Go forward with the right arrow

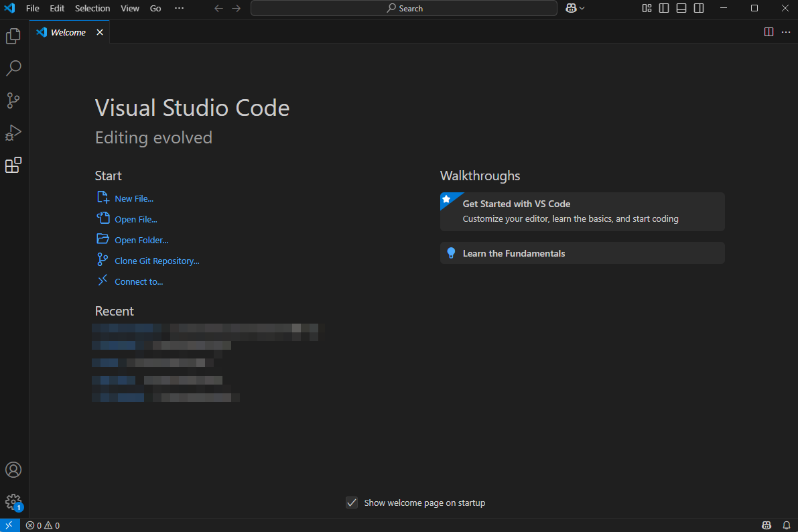(236, 8)
